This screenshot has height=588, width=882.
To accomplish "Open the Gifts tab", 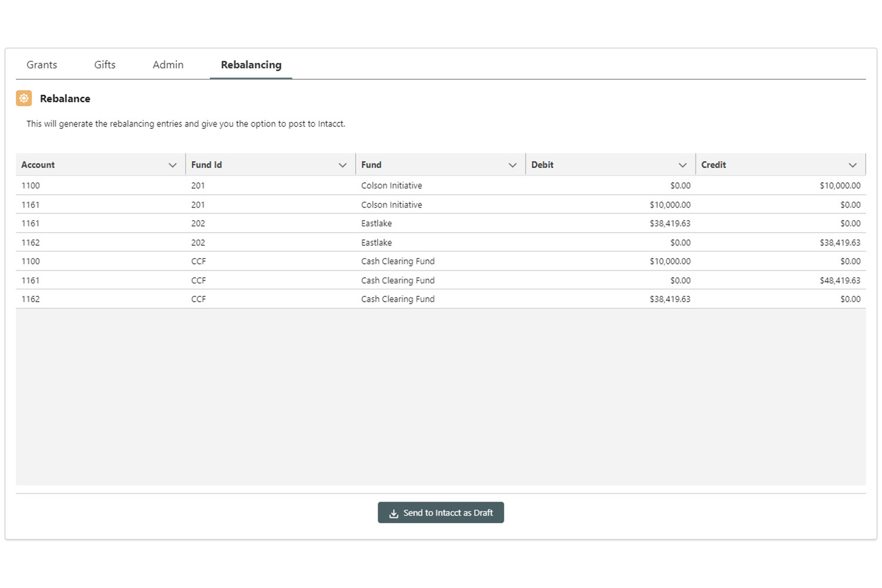I will (x=105, y=65).
